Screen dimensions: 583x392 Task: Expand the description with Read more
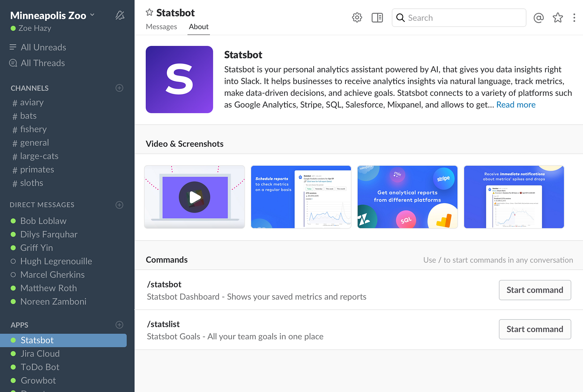[x=516, y=105]
